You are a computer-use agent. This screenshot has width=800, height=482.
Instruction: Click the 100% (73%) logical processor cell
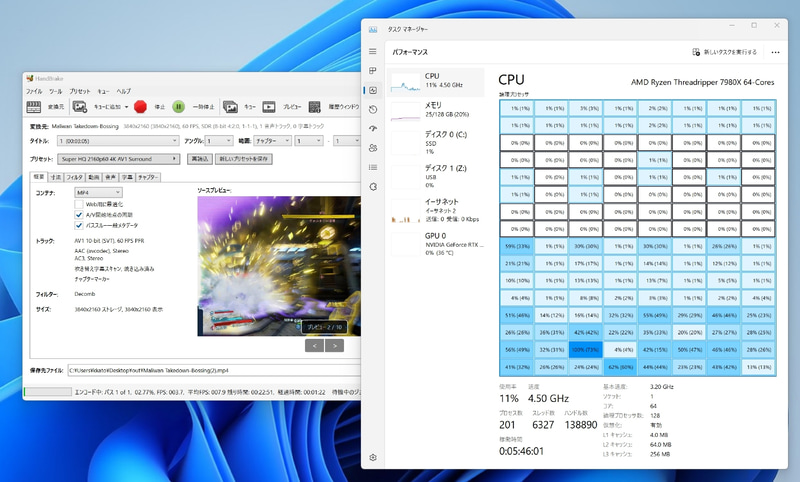(x=586, y=350)
